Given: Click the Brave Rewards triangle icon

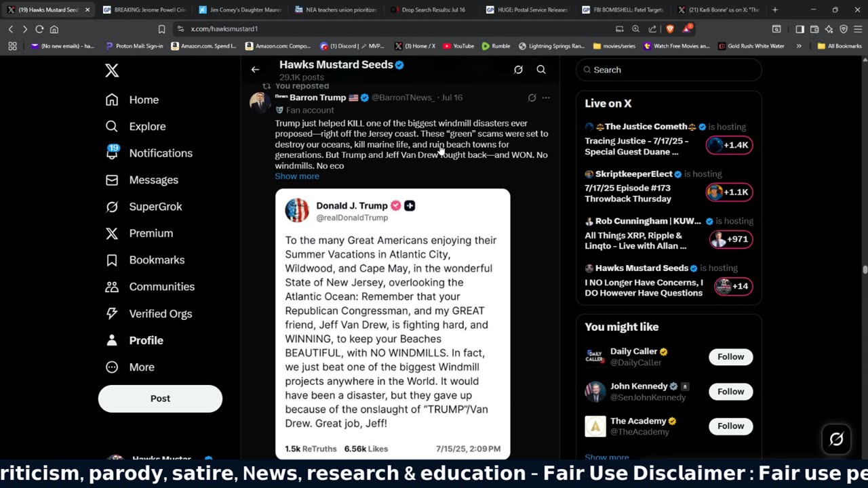Looking at the screenshot, I should pos(686,29).
